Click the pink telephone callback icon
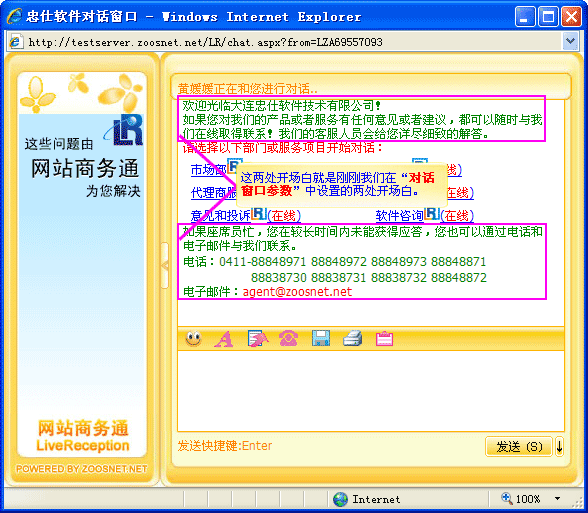The height and width of the screenshot is (513, 588). [x=288, y=339]
